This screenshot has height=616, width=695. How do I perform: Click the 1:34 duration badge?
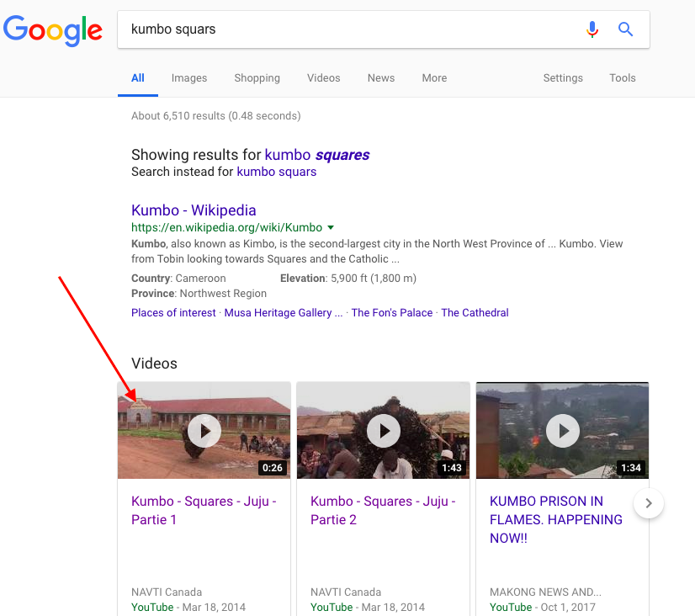coord(631,468)
